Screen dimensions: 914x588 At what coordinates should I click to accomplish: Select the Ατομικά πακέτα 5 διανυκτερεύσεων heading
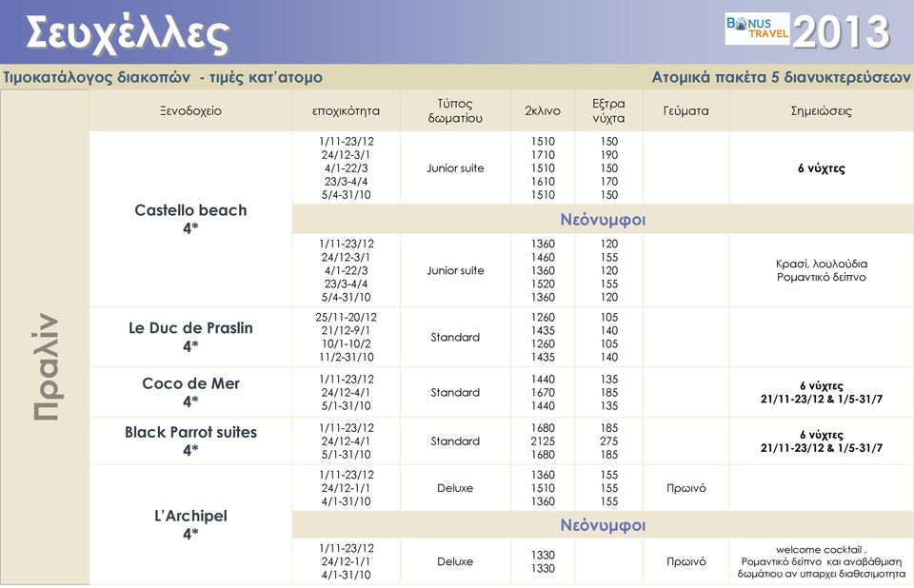click(x=781, y=77)
